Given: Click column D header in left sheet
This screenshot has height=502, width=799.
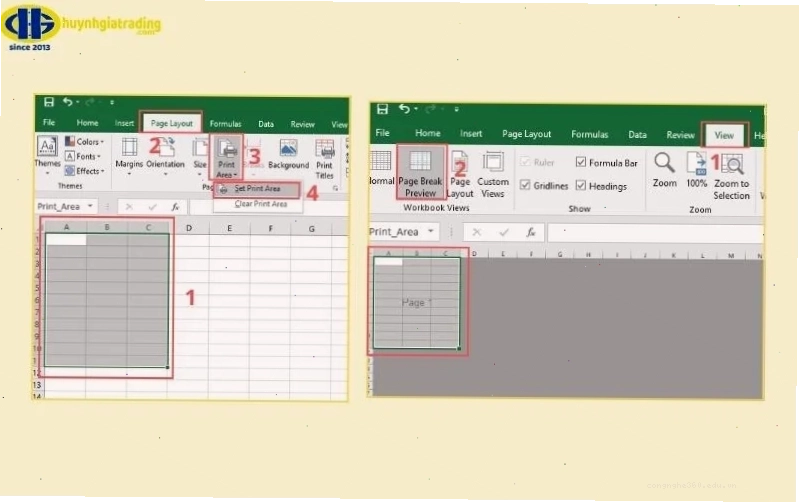Looking at the screenshot, I should click(x=189, y=228).
